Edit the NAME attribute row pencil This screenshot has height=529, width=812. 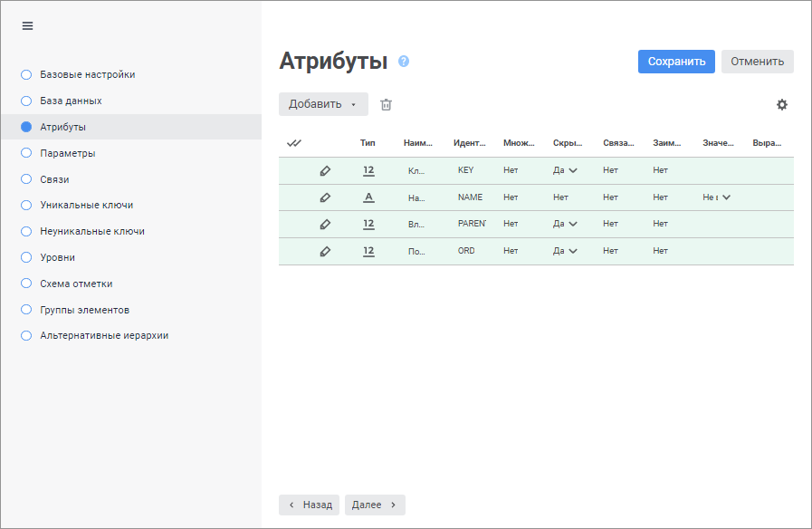click(x=326, y=197)
